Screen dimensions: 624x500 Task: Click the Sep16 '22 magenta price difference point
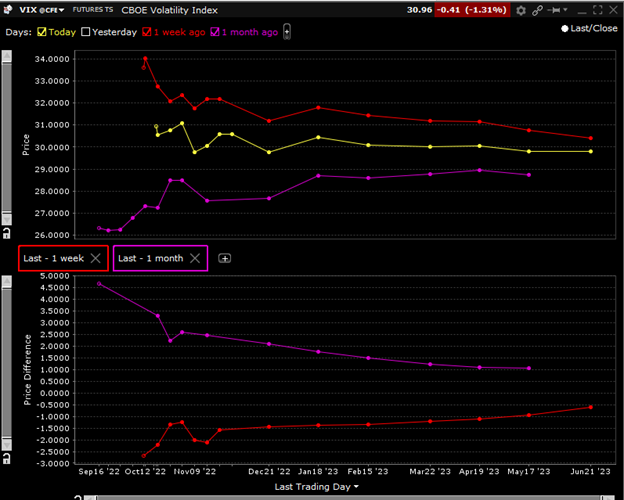(x=99, y=284)
